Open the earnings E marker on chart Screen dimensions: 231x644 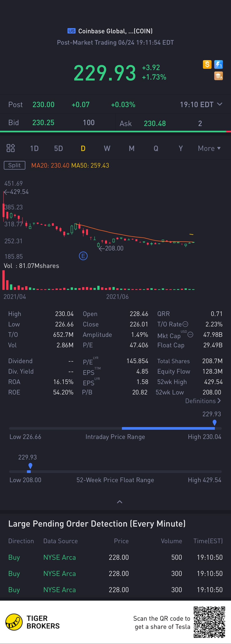[x=83, y=256]
